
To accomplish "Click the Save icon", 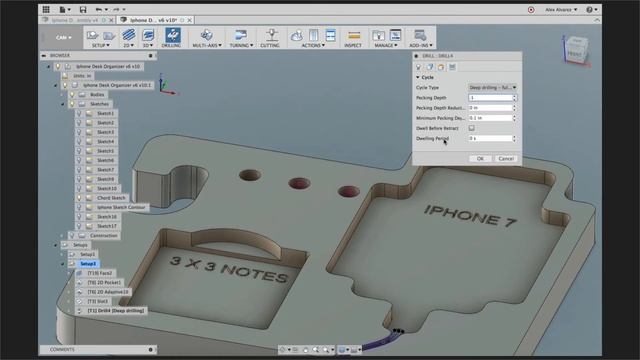I will click(83, 9).
